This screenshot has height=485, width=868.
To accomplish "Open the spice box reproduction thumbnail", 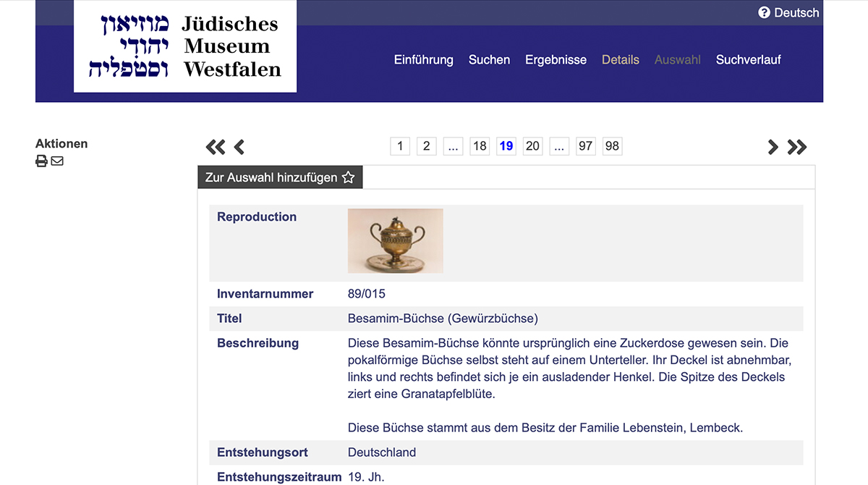I will 395,241.
